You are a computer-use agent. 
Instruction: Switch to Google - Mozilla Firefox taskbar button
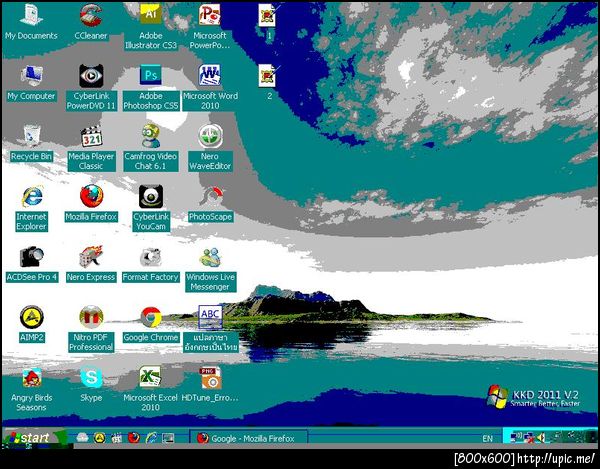click(x=249, y=438)
